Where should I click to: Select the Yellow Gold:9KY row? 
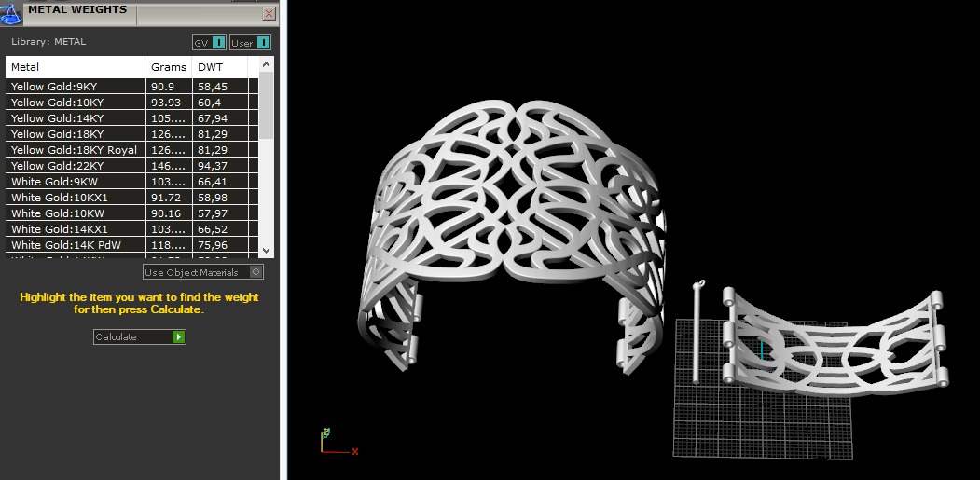[131, 87]
